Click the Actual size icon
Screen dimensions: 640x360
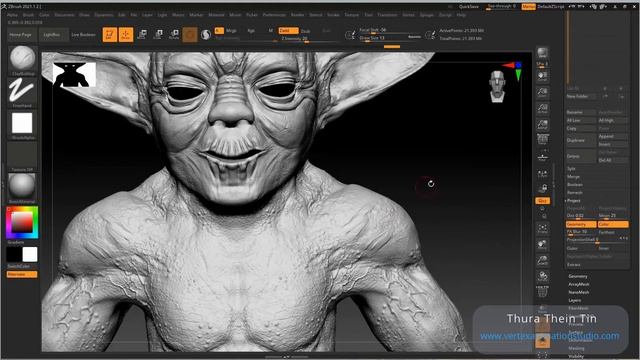click(542, 108)
